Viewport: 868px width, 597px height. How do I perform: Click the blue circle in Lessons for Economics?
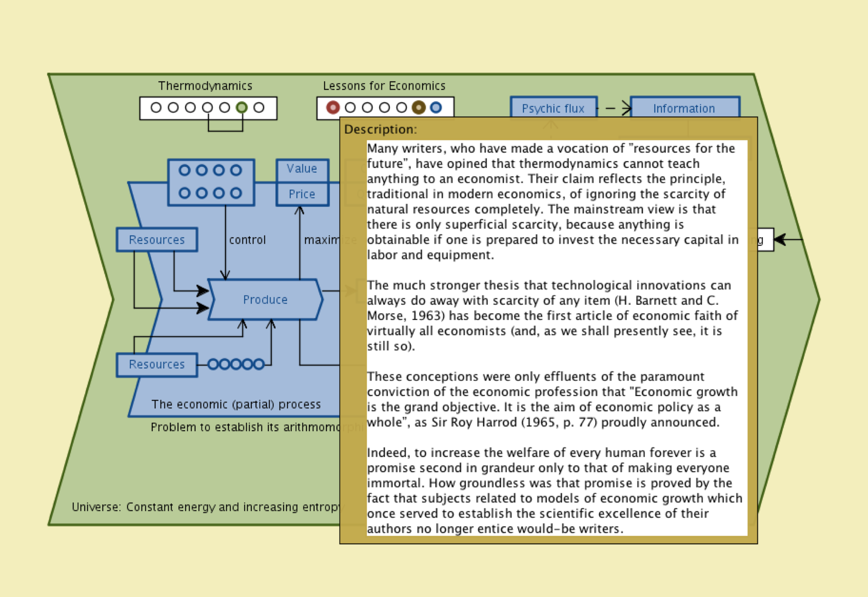pos(435,108)
